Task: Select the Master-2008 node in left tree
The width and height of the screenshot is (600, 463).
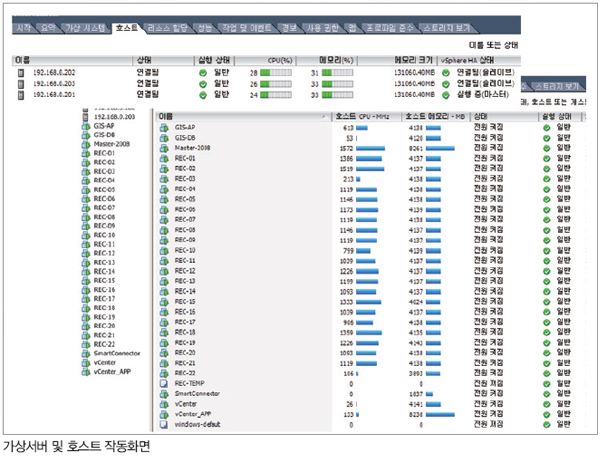Action: [x=111, y=145]
